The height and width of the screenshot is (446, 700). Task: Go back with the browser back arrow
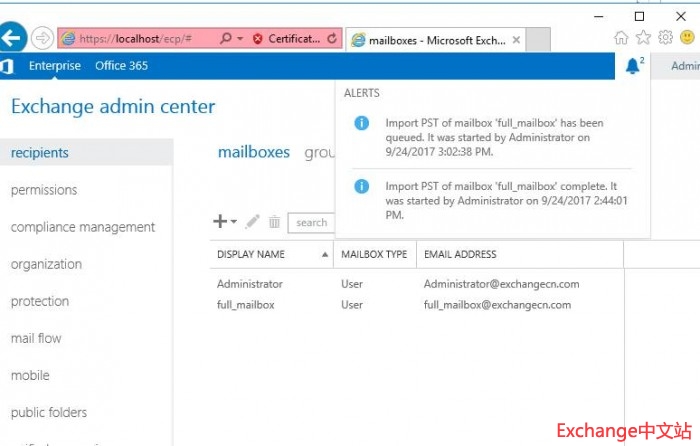(x=12, y=38)
